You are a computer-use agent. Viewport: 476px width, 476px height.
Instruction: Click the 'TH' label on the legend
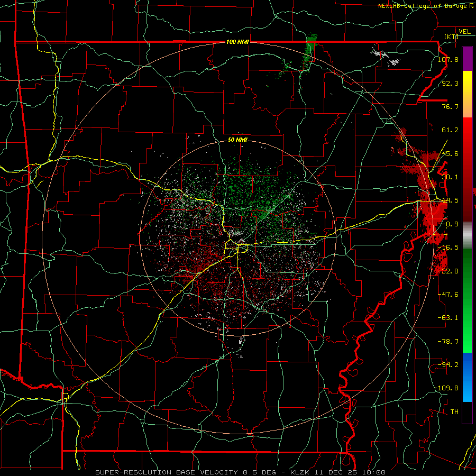[454, 412]
